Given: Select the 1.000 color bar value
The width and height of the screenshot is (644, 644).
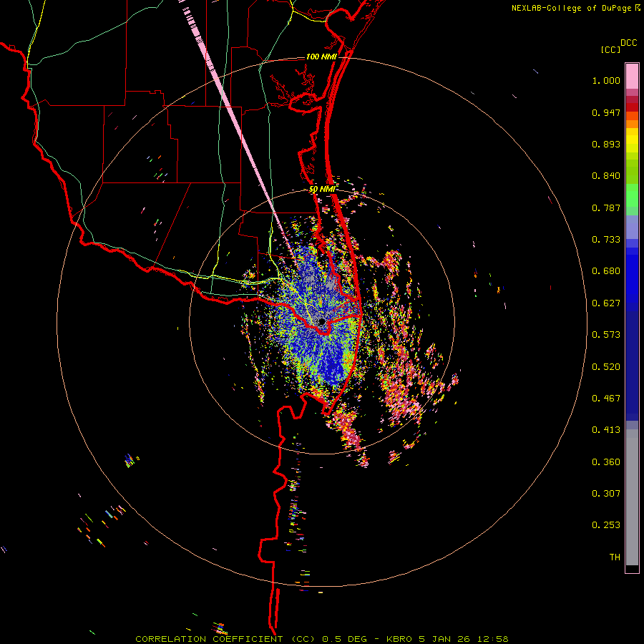Looking at the screenshot, I should 606,80.
